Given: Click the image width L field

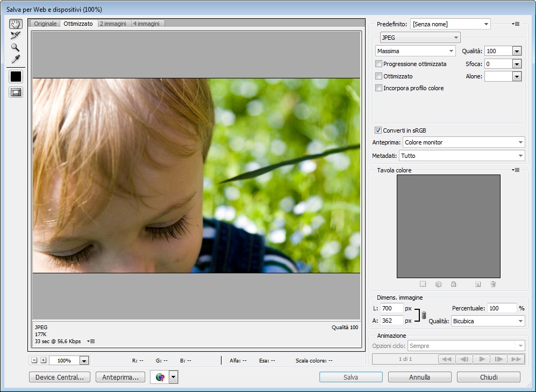Looking at the screenshot, I should pos(392,308).
